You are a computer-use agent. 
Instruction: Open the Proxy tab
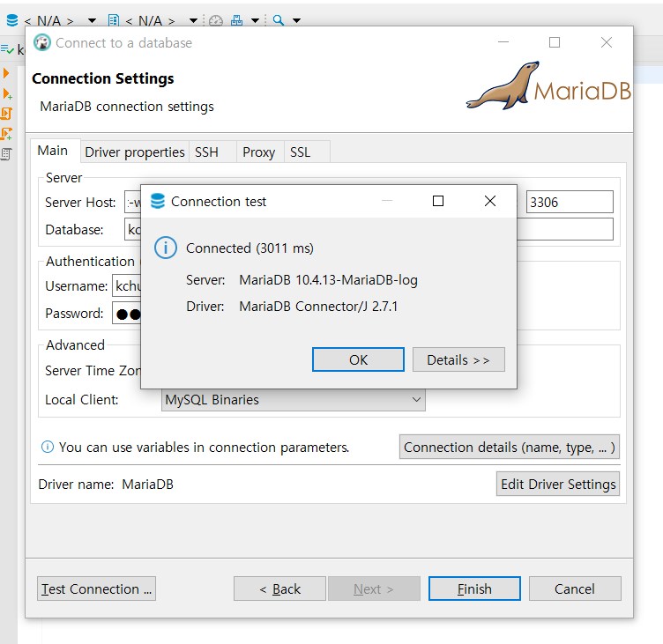tap(259, 152)
